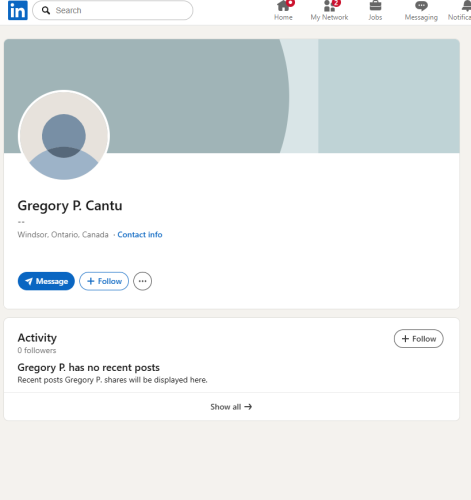
Task: Click the search magnifier icon
Action: click(46, 10)
